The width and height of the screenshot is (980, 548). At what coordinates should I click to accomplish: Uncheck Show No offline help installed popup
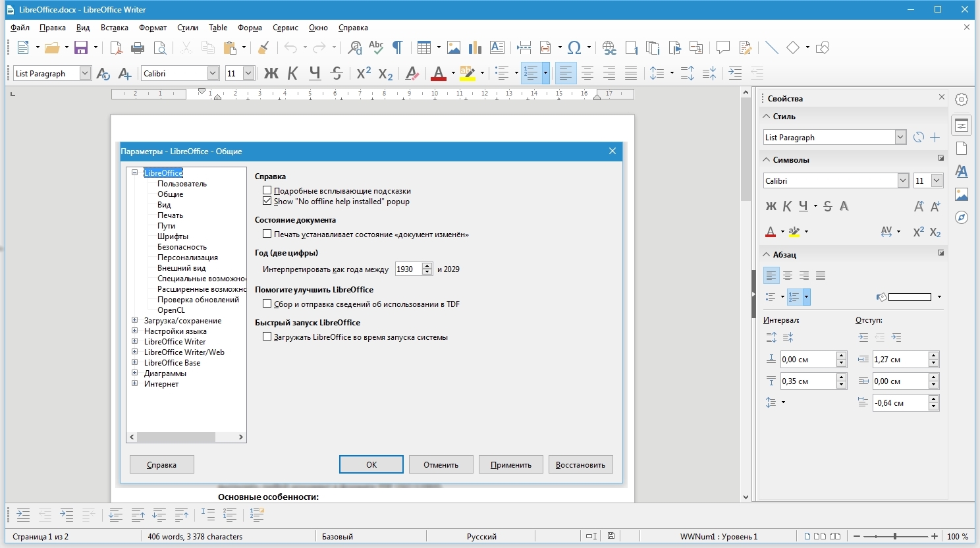click(x=267, y=201)
